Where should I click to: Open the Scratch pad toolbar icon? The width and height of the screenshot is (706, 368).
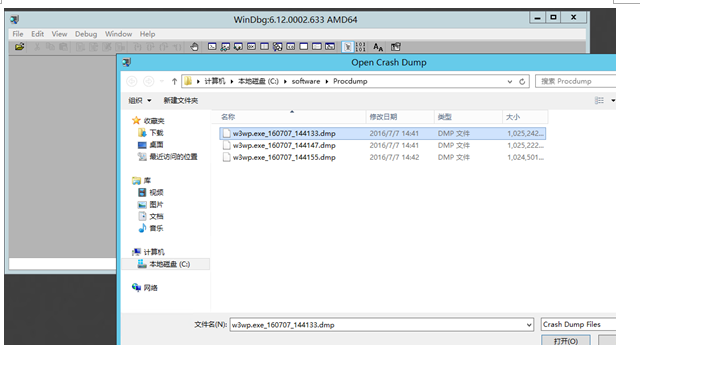(x=304, y=46)
